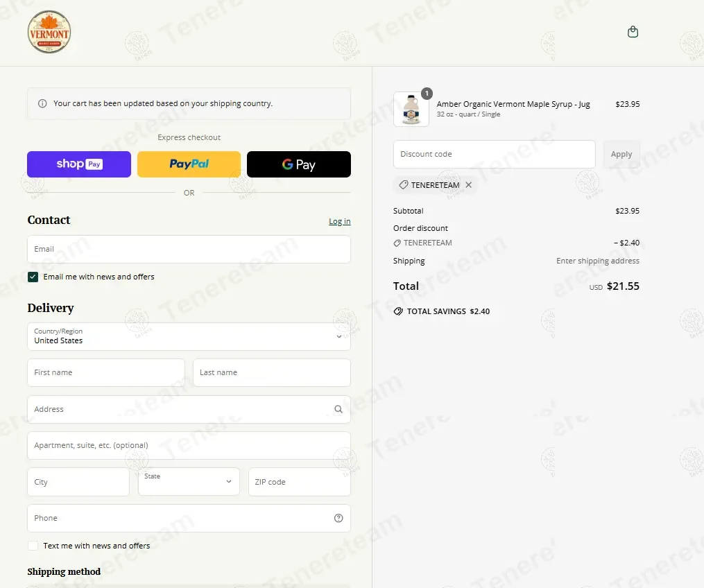Check Text me with news and offers
704x588 pixels.
tap(33, 546)
